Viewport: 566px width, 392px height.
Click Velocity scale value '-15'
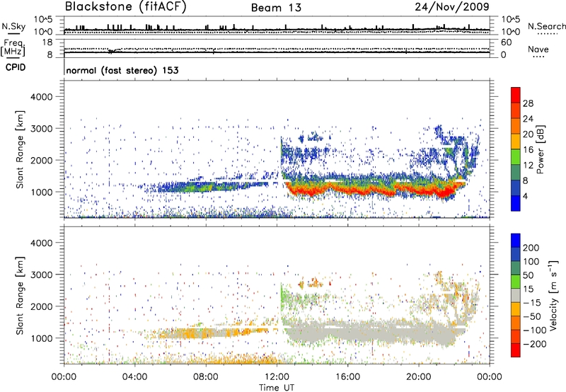pyautogui.click(x=532, y=303)
